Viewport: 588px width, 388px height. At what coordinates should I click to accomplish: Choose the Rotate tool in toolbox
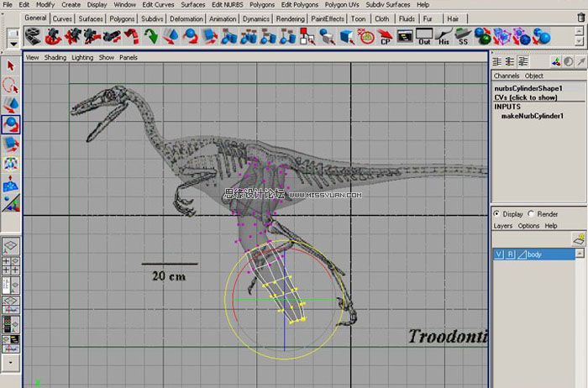11,124
